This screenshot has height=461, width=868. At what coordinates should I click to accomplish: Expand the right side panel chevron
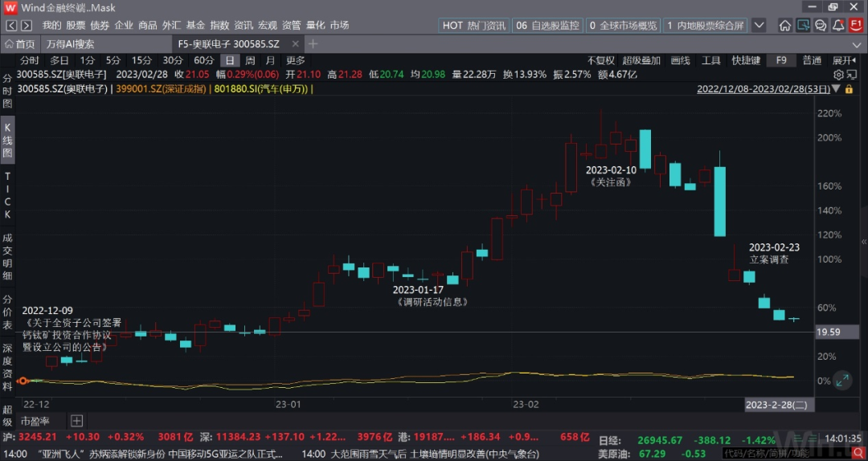click(864, 242)
